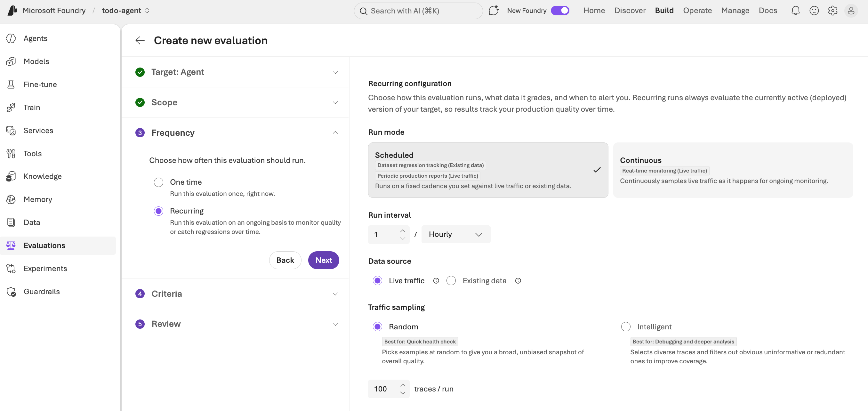
Task: Go to the Operate tab
Action: click(697, 11)
